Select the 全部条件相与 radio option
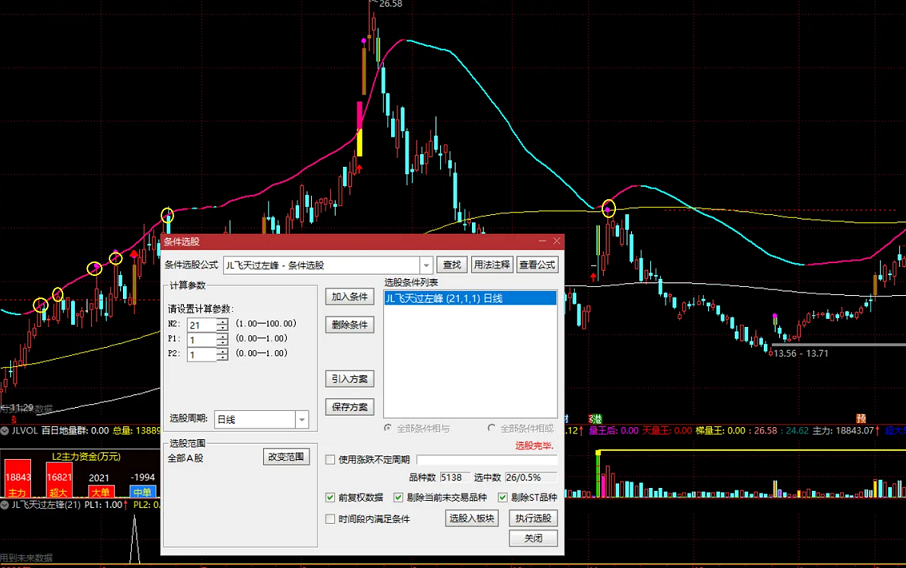The height and width of the screenshot is (568, 906). click(x=388, y=428)
